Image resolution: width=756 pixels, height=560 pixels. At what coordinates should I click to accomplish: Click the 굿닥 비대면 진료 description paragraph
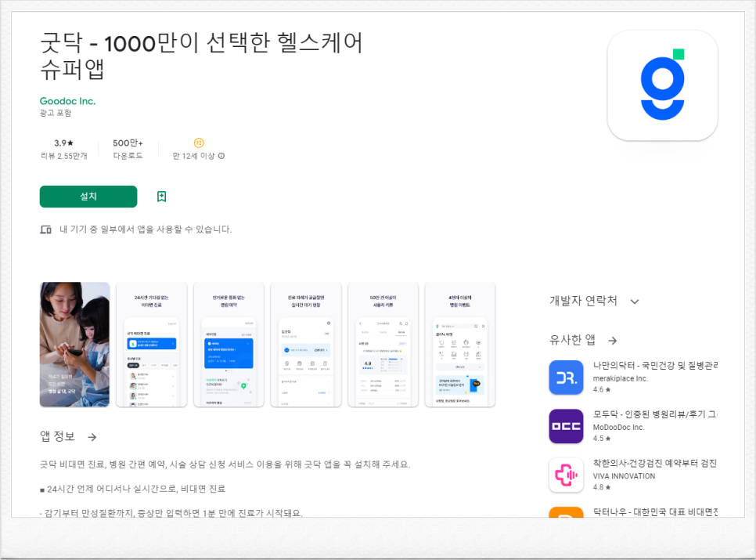coord(225,464)
